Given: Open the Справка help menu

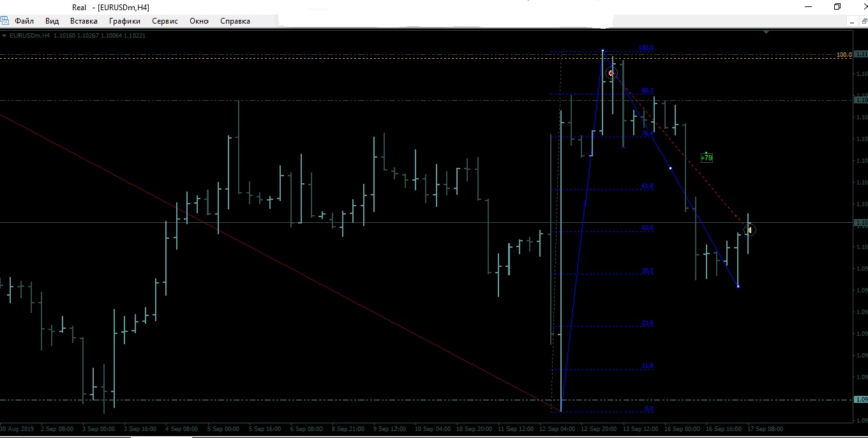Looking at the screenshot, I should point(235,21).
